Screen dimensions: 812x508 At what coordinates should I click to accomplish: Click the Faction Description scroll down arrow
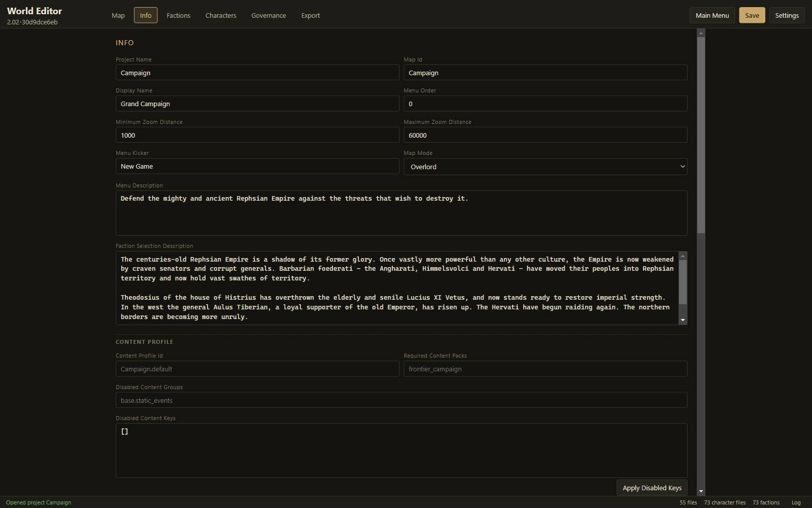pyautogui.click(x=683, y=320)
